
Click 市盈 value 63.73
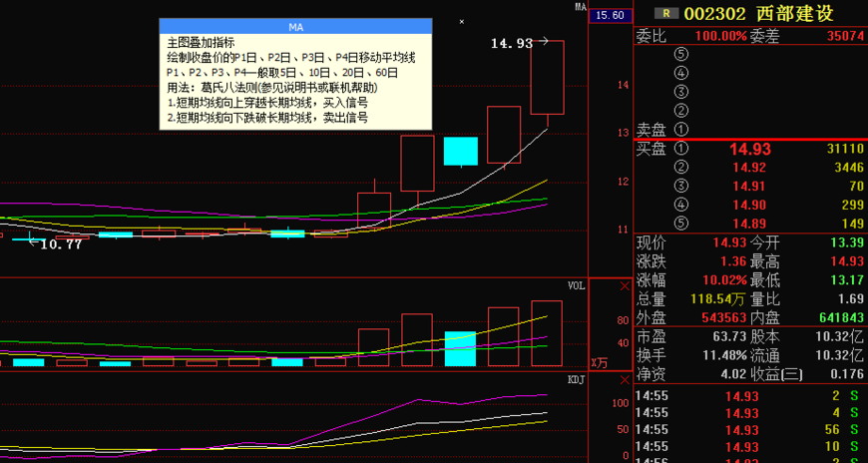729,336
